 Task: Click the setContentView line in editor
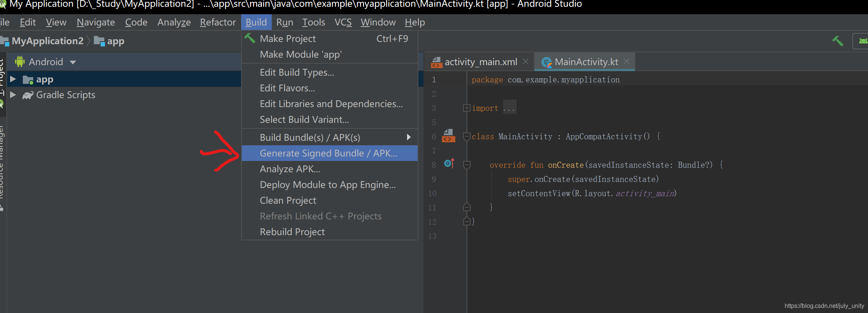click(x=592, y=194)
